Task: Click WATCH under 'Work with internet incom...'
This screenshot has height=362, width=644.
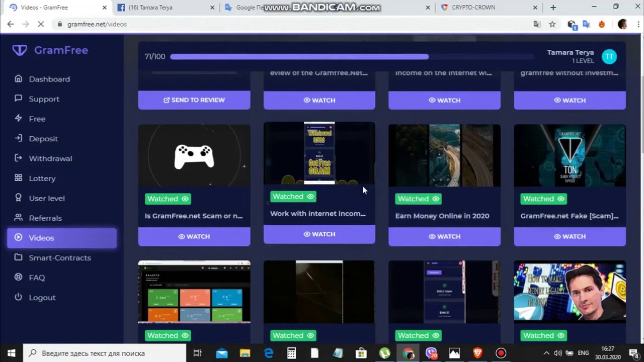Action: (x=319, y=234)
